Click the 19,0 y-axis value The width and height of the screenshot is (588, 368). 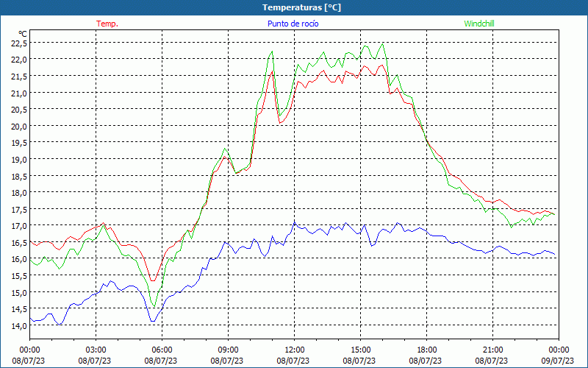pos(19,159)
